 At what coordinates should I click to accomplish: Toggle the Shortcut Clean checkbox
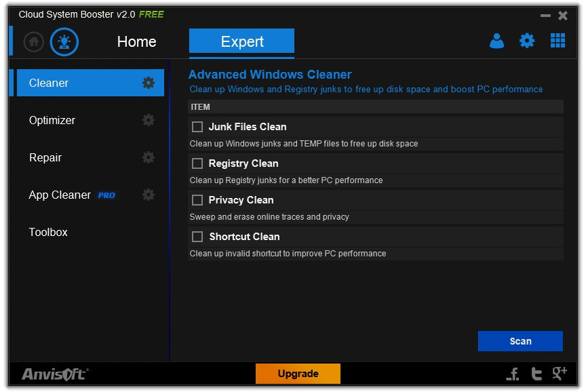197,237
